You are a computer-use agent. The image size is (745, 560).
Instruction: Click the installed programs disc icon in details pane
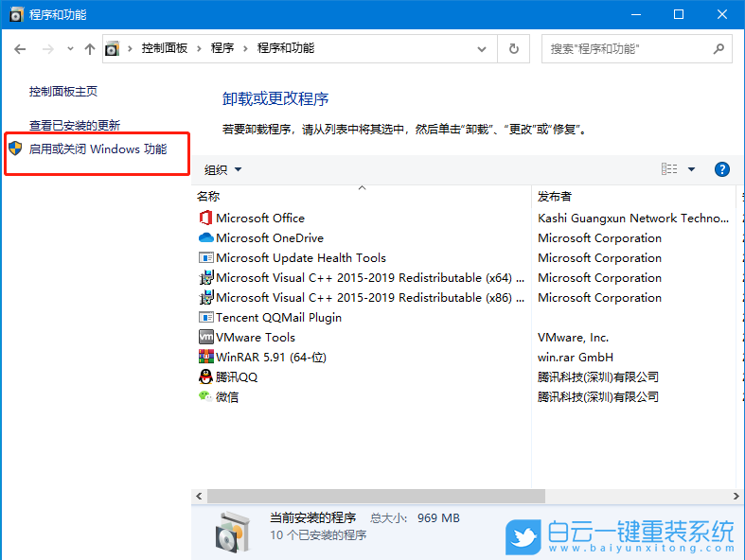pyautogui.click(x=232, y=532)
